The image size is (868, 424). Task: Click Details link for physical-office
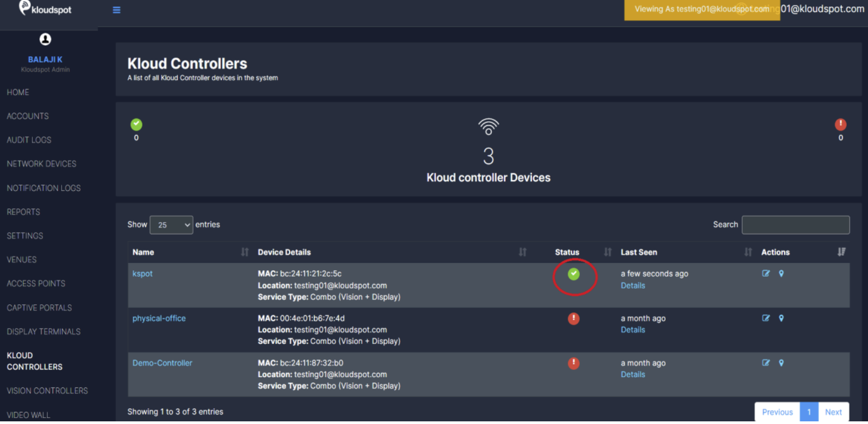point(633,330)
